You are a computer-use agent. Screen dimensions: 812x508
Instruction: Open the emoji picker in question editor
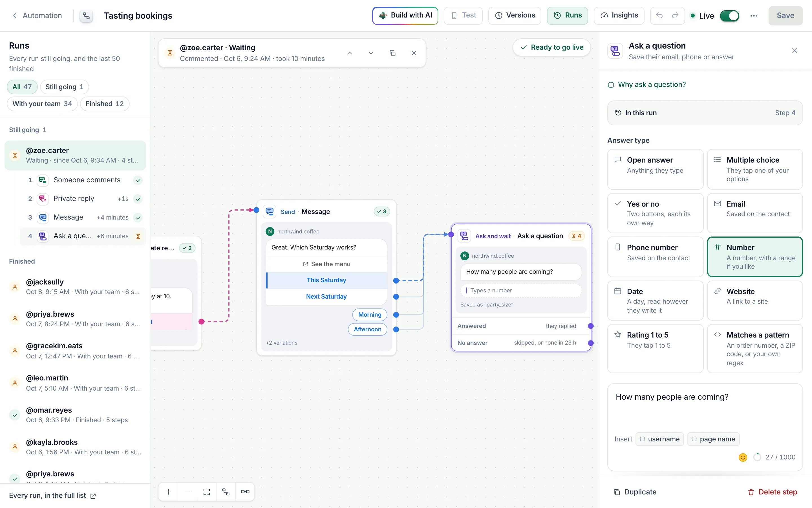743,457
